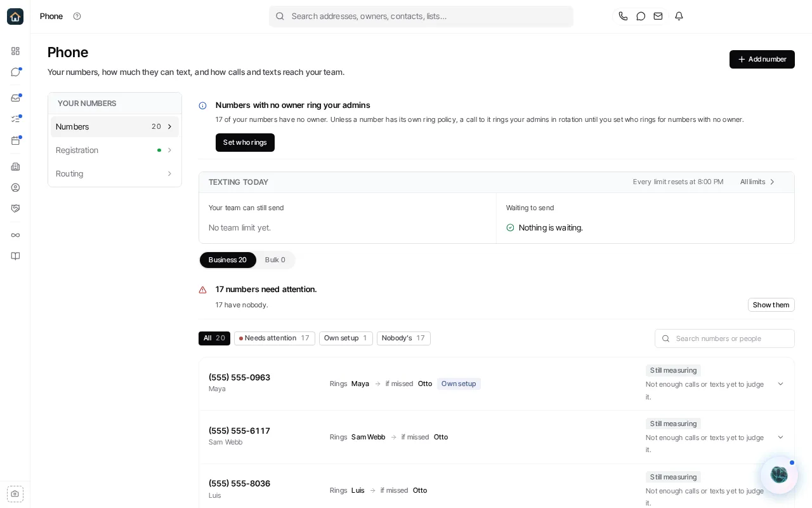Focus the global search addresses field
The image size is (812, 508).
click(421, 17)
